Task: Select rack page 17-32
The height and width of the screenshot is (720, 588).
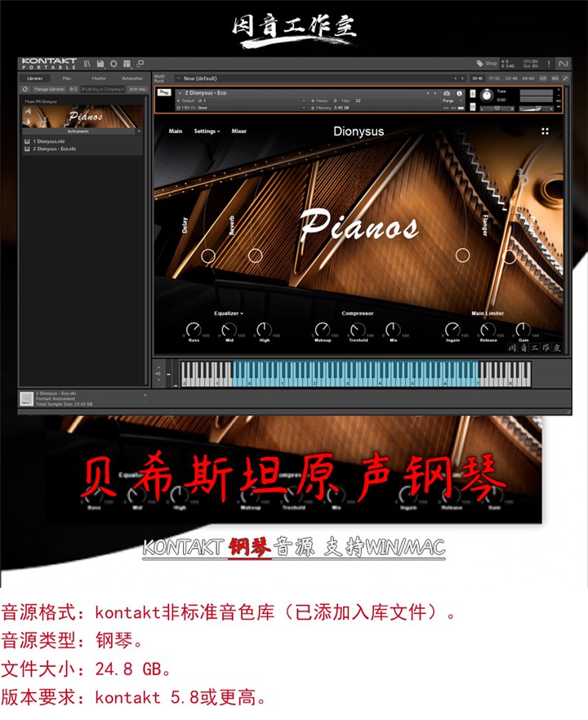Action: pos(494,78)
